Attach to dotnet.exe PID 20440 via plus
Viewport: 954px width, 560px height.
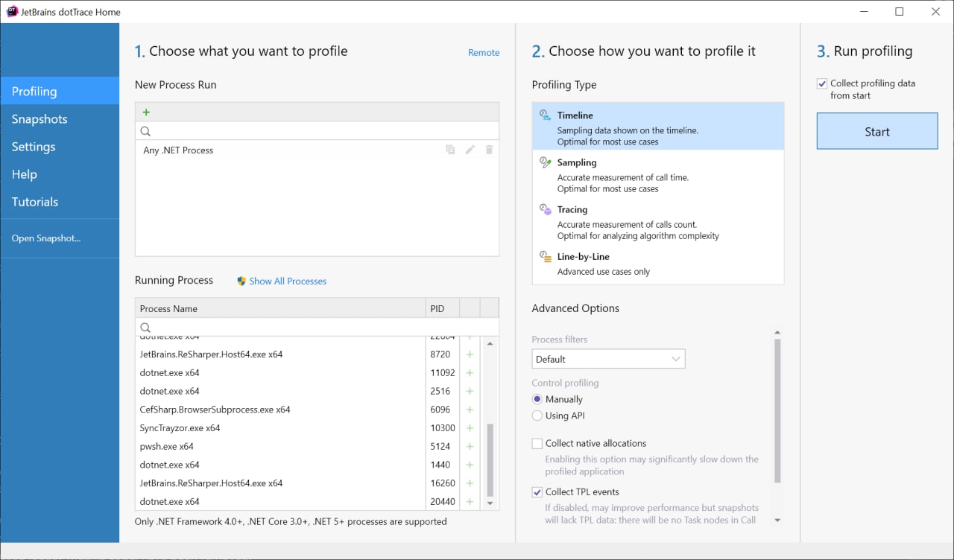(x=470, y=502)
